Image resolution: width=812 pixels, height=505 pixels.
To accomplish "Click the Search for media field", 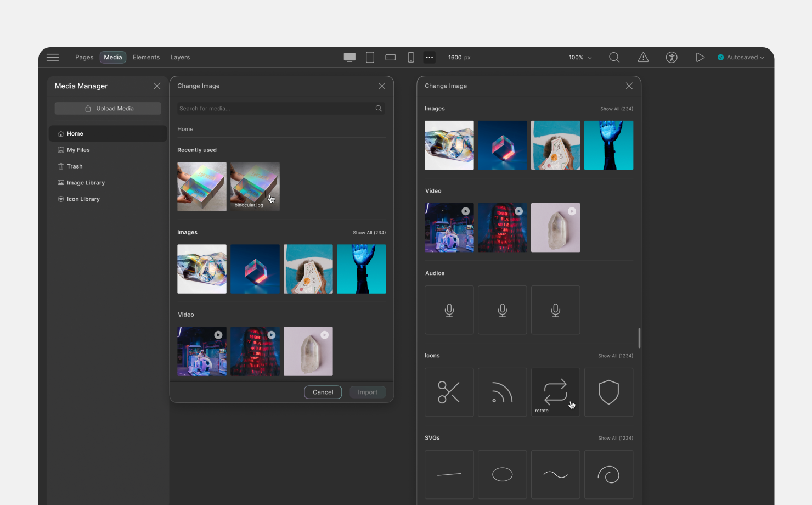I will click(281, 109).
